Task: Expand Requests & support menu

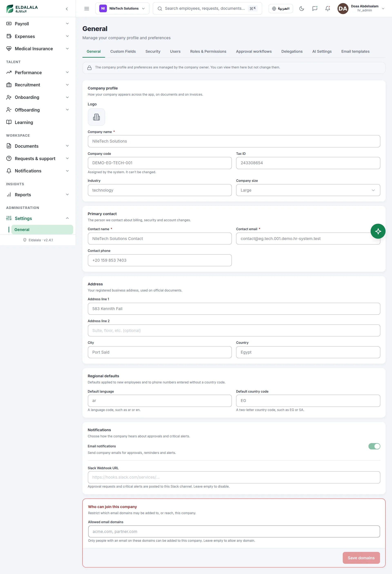Action: click(x=38, y=159)
